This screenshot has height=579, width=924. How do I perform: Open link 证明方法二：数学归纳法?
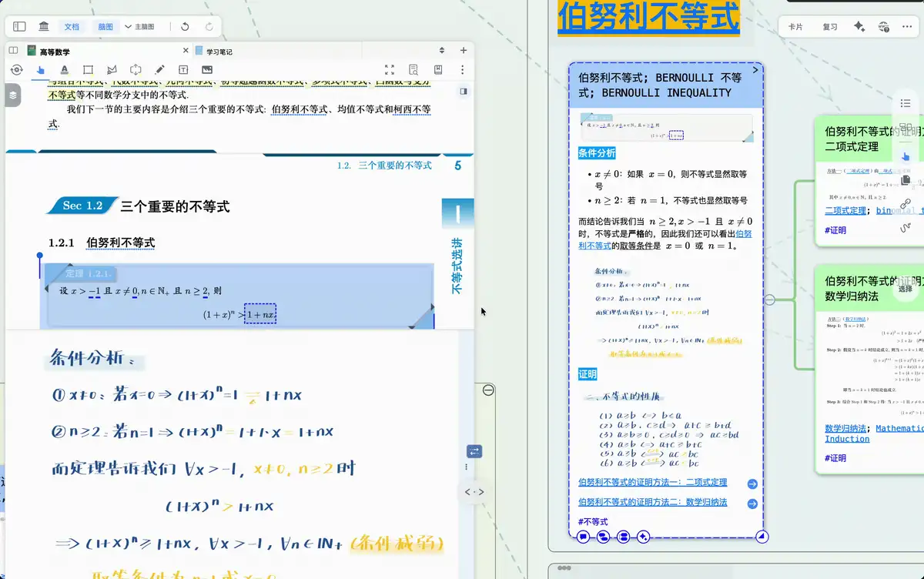click(x=652, y=502)
